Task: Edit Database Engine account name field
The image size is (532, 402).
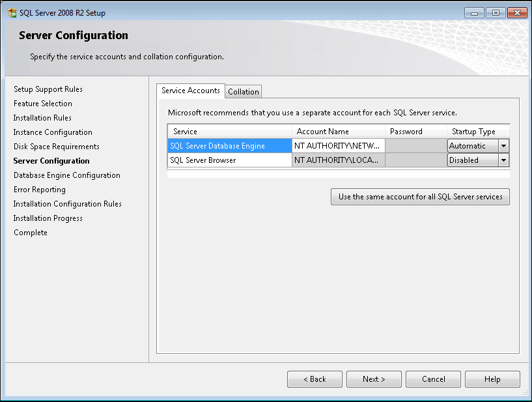Action: (338, 146)
